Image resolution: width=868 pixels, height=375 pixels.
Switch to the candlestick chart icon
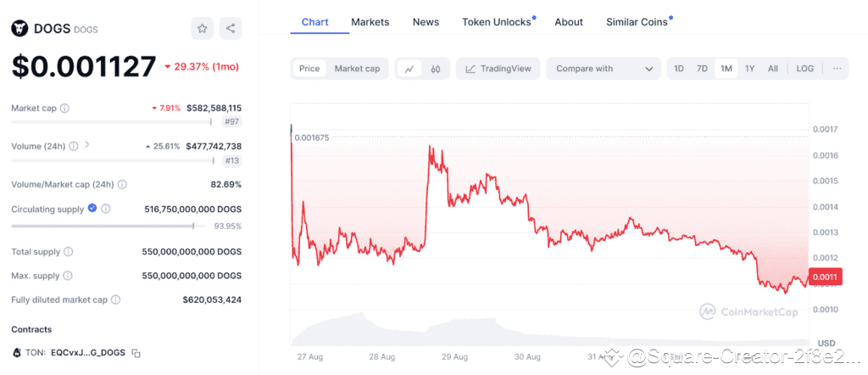point(435,69)
